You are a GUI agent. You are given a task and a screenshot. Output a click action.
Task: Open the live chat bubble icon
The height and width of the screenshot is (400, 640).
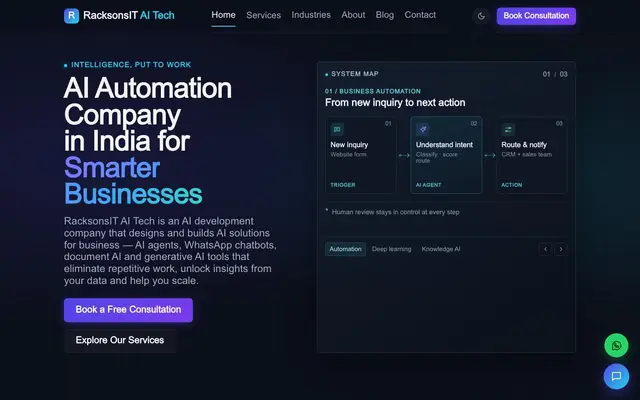[616, 376]
